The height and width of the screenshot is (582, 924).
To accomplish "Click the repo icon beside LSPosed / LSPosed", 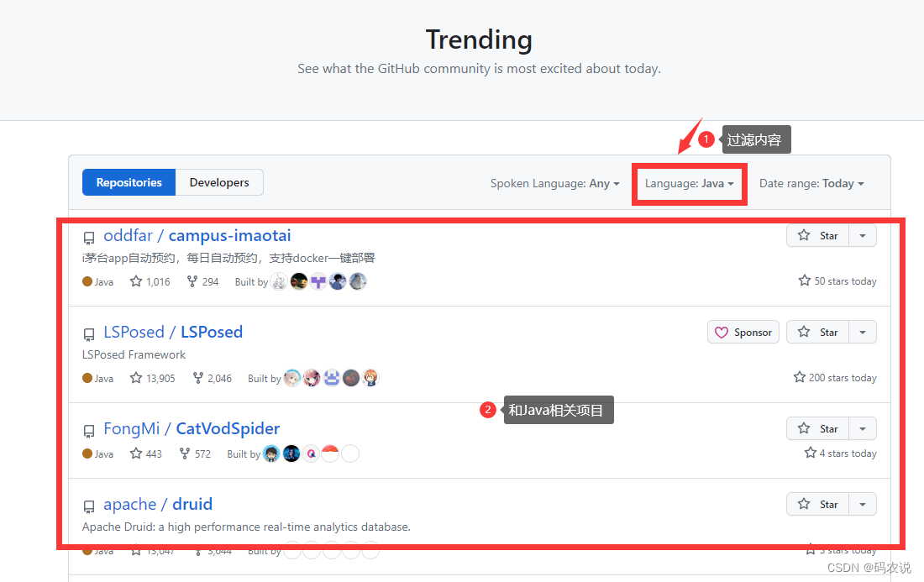I will 89,334.
